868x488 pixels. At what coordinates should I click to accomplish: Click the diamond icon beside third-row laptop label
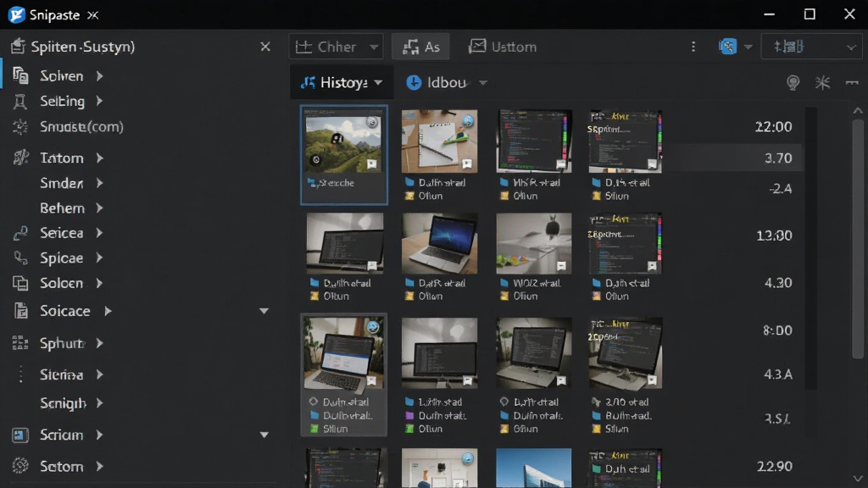click(x=314, y=402)
